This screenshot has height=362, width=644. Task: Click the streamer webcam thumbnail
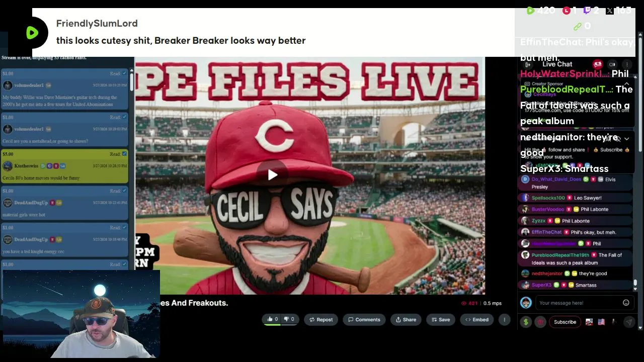pyautogui.click(x=82, y=315)
